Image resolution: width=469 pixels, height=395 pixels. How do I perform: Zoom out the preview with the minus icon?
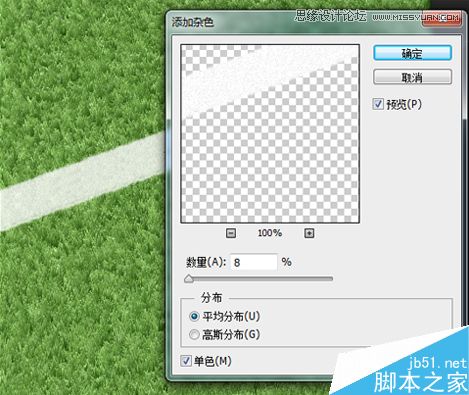tap(231, 233)
